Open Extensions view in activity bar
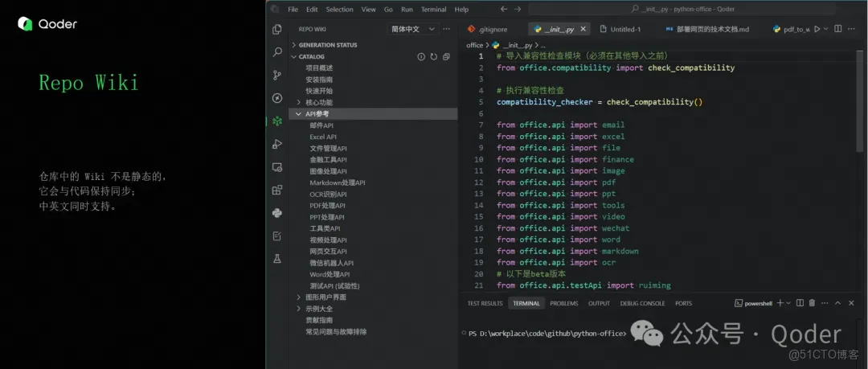868x369 pixels. click(277, 190)
